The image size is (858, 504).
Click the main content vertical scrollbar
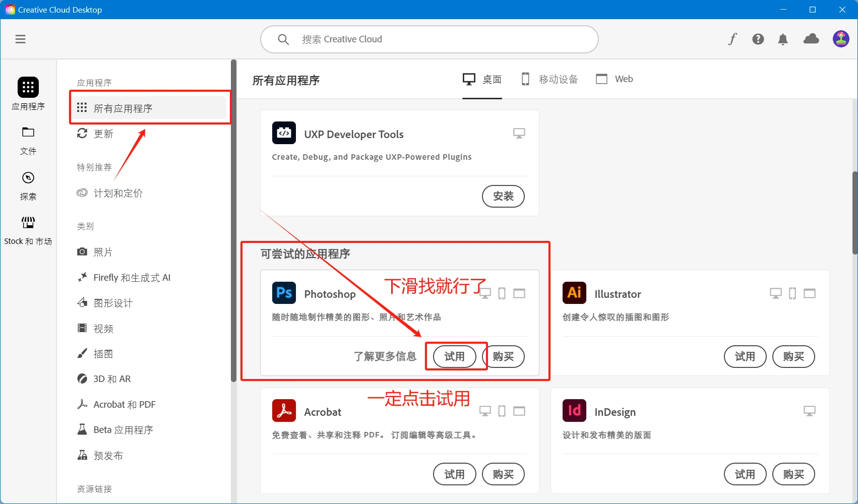coord(855,213)
